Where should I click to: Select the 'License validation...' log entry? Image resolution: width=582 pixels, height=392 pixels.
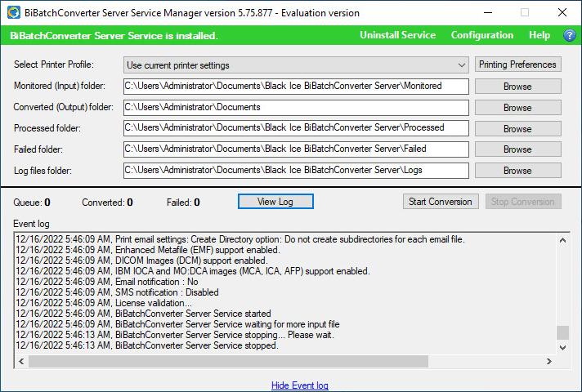point(104,303)
